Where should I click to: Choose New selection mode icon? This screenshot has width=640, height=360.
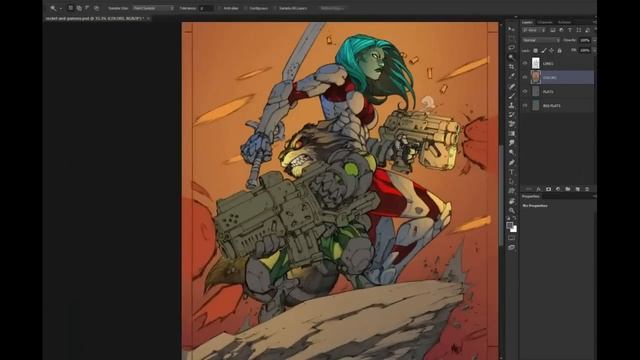click(70, 8)
